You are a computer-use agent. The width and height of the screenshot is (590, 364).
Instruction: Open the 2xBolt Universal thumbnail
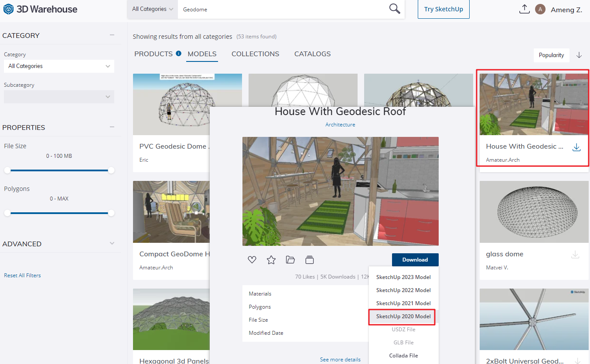coord(534,319)
